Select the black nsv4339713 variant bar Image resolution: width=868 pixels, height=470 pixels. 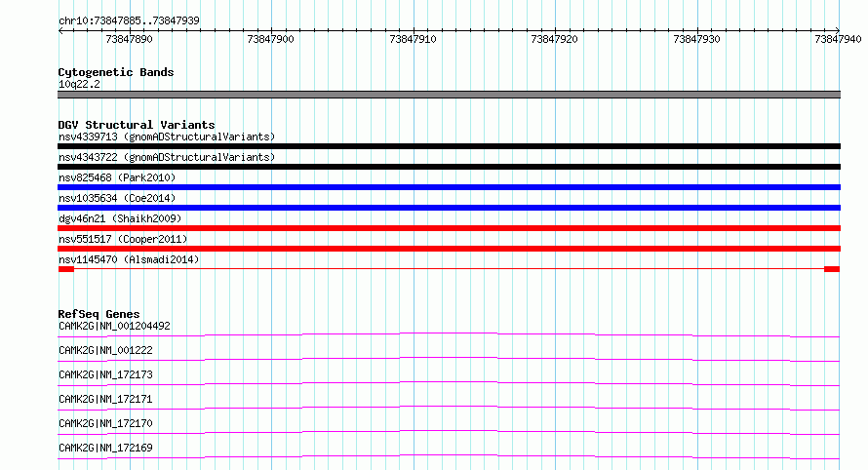449,146
